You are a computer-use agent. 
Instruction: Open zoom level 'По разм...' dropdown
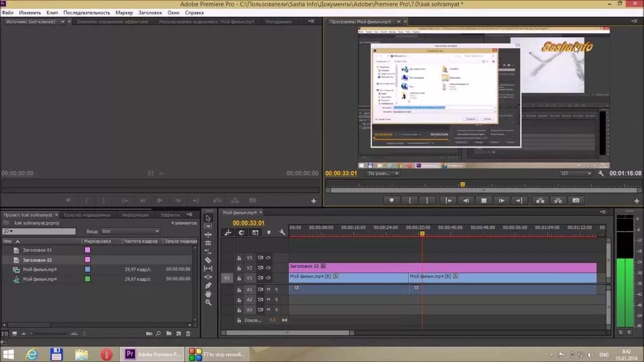tap(382, 173)
